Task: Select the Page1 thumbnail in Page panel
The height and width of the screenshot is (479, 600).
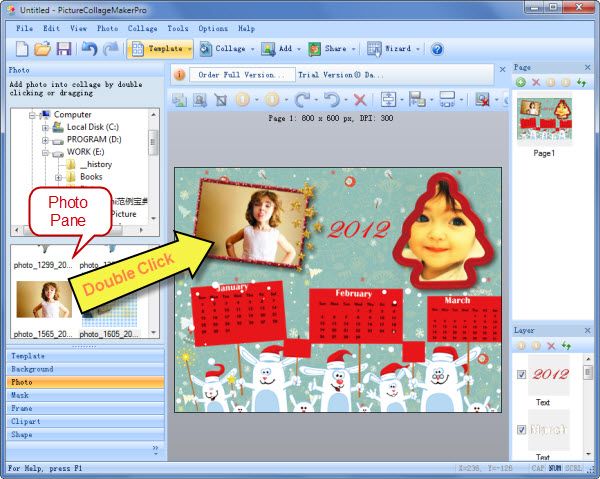Action: point(544,120)
